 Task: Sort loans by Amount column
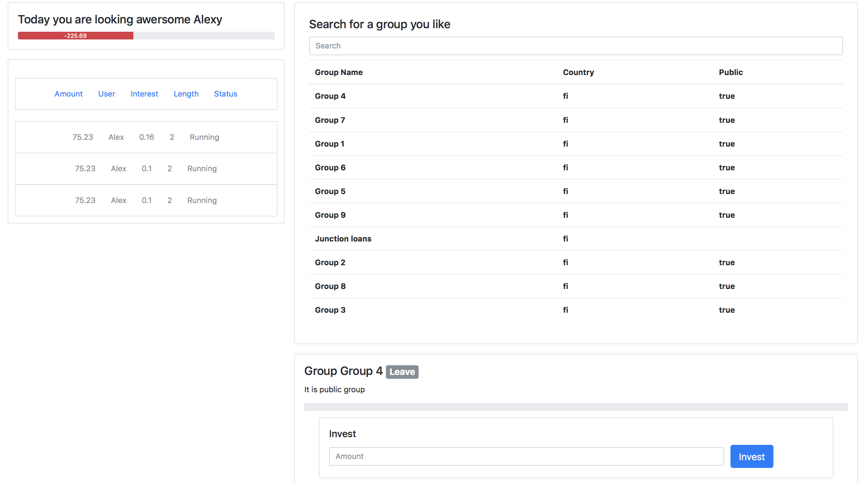68,94
